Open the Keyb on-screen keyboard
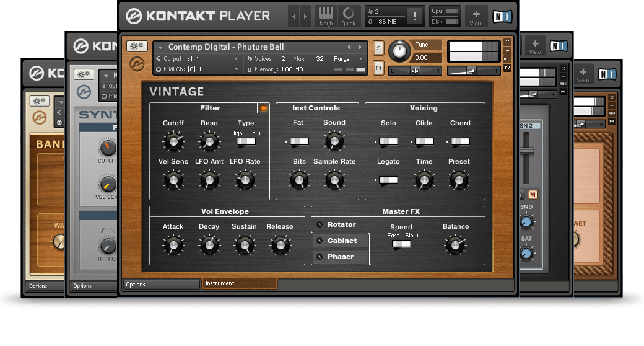Viewport: 644px width, 346px height. [326, 16]
